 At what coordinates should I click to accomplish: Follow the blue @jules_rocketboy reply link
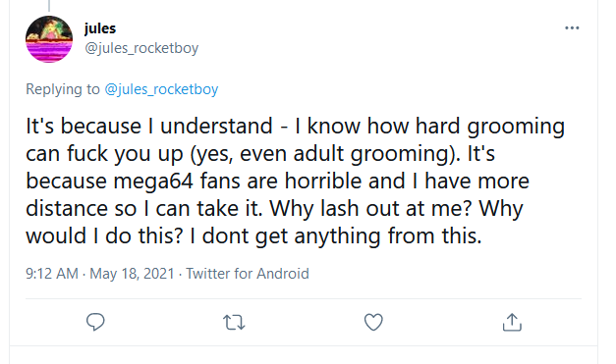(161, 89)
